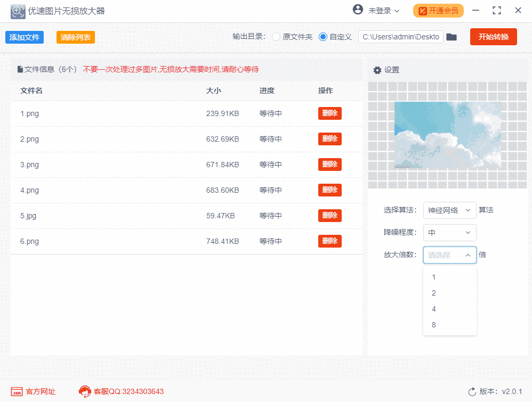Open the 降噪程度 noise reduction dropdown
Screen dimensions: 532x402
point(450,233)
